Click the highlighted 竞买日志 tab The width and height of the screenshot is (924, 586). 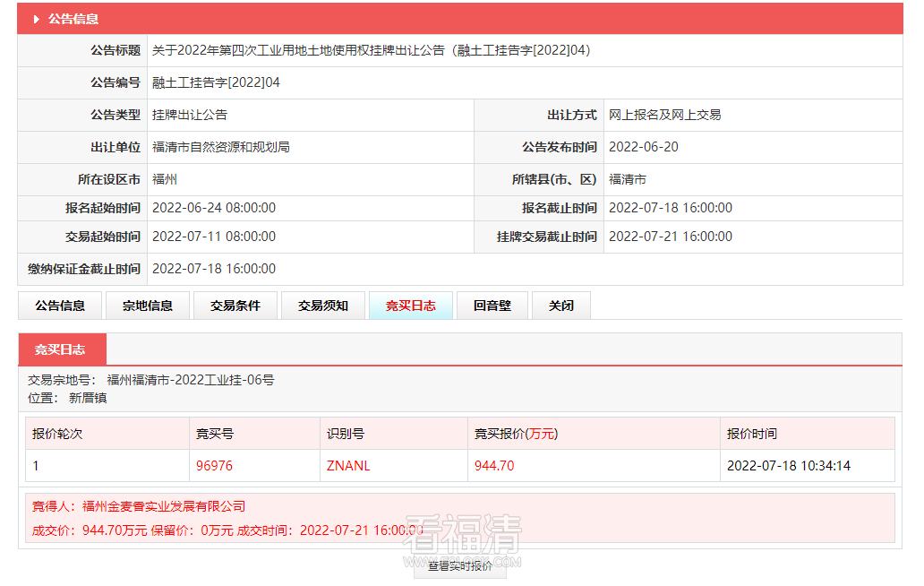click(x=411, y=306)
